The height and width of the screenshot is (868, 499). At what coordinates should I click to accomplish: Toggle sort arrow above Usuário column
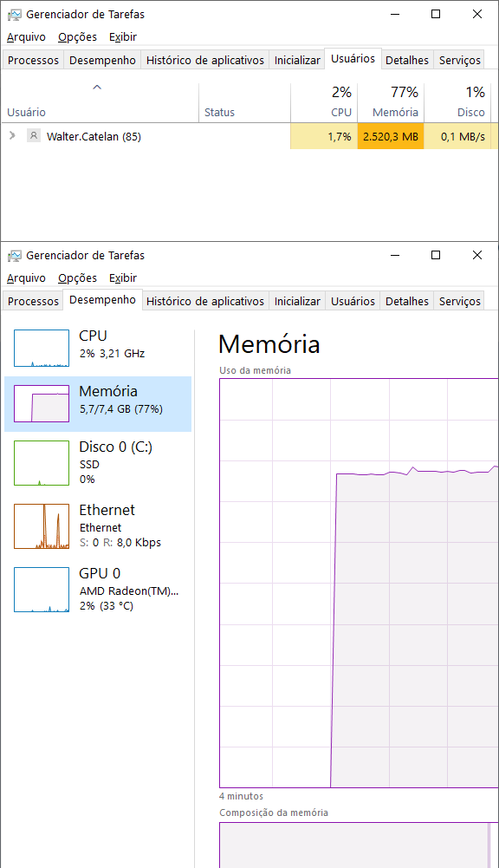[x=97, y=88]
